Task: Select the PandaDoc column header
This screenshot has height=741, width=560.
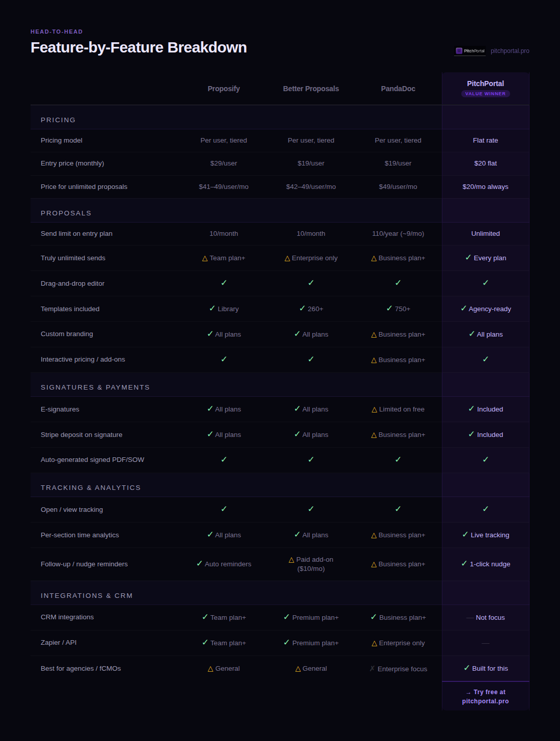Action: 398,89
